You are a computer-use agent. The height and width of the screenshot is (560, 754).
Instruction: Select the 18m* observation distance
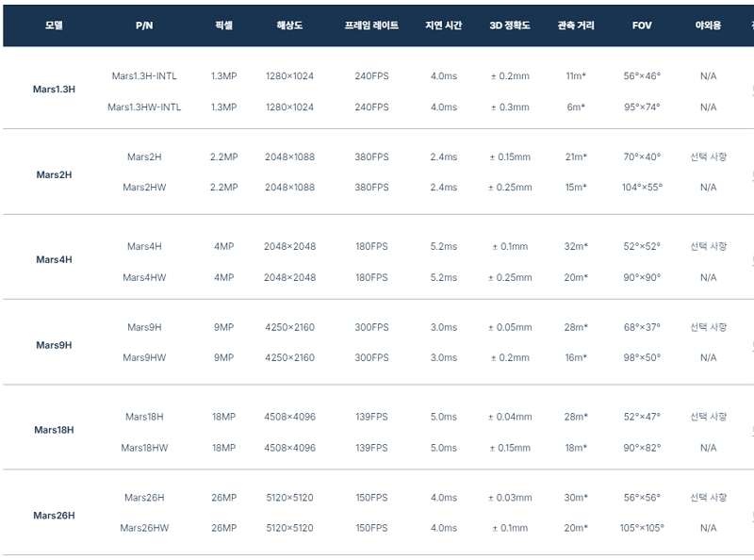pos(576,448)
